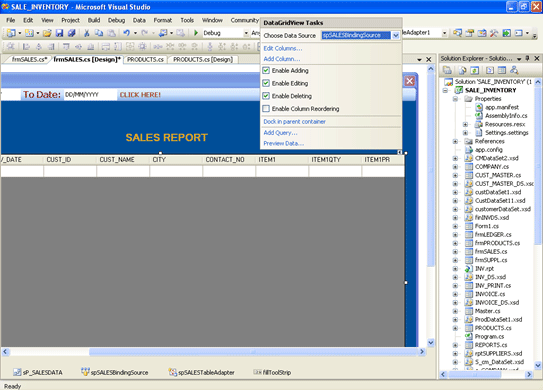The height and width of the screenshot is (390, 543).
Task: Collapse the Properties folder node
Action: point(455,99)
